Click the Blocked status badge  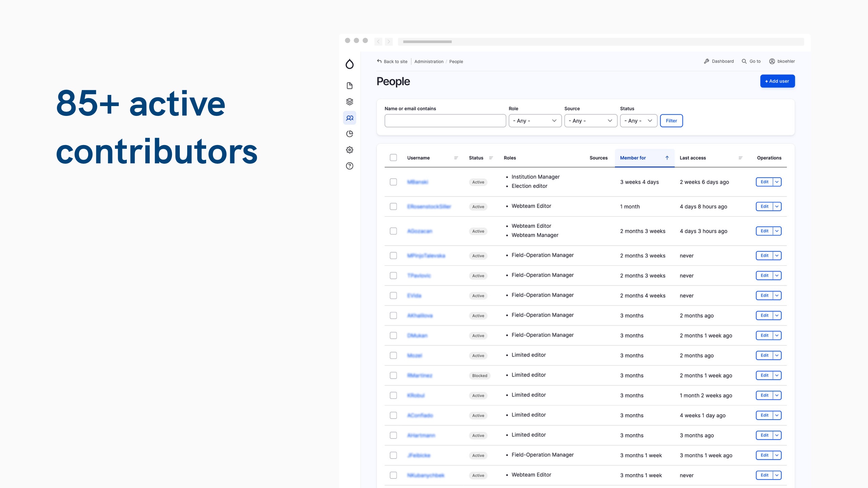(x=479, y=375)
